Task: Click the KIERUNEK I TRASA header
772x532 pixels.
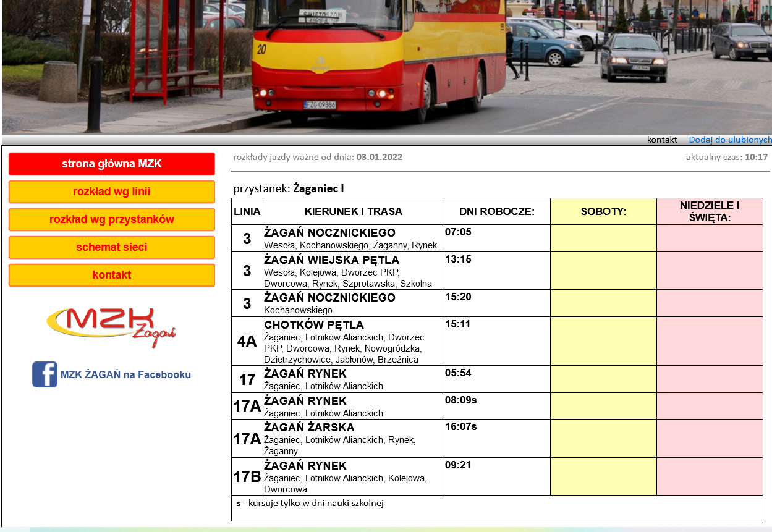Action: click(354, 211)
